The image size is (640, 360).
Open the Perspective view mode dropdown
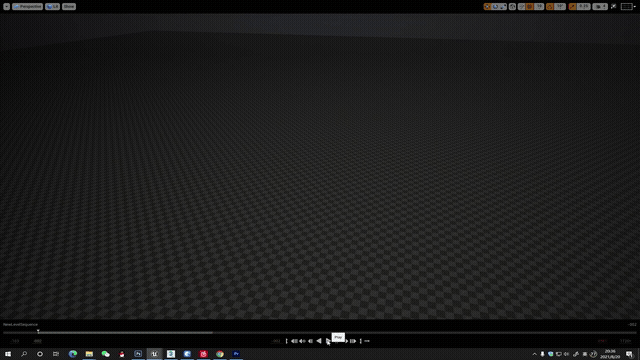27,7
